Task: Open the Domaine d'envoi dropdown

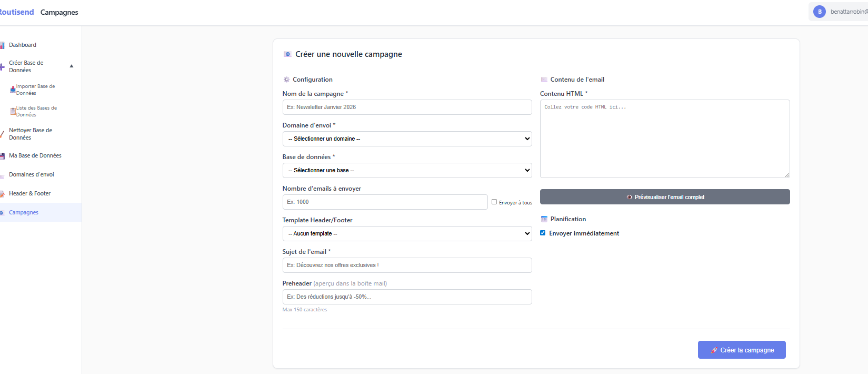Action: tap(407, 139)
